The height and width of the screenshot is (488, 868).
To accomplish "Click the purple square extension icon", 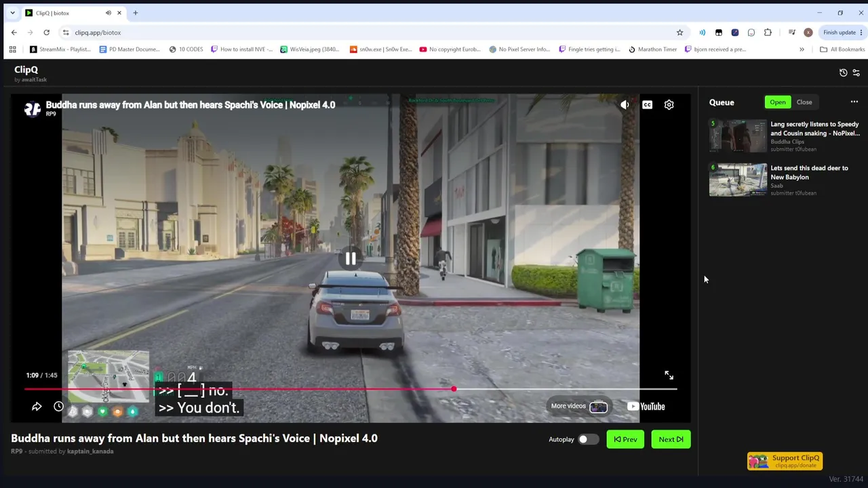I will pyautogui.click(x=735, y=33).
